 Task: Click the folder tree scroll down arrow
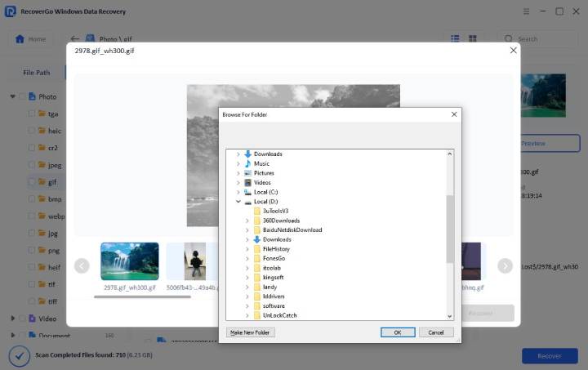(450, 316)
